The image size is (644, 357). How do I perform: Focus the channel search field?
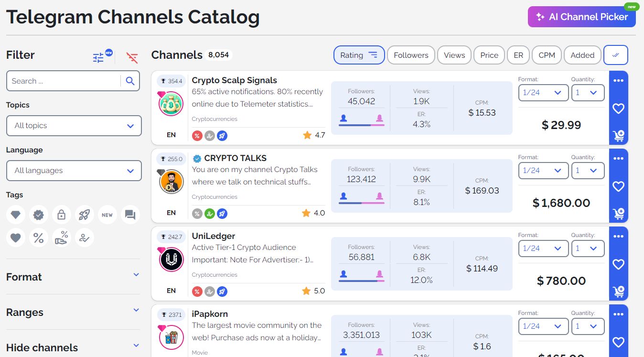click(63, 81)
